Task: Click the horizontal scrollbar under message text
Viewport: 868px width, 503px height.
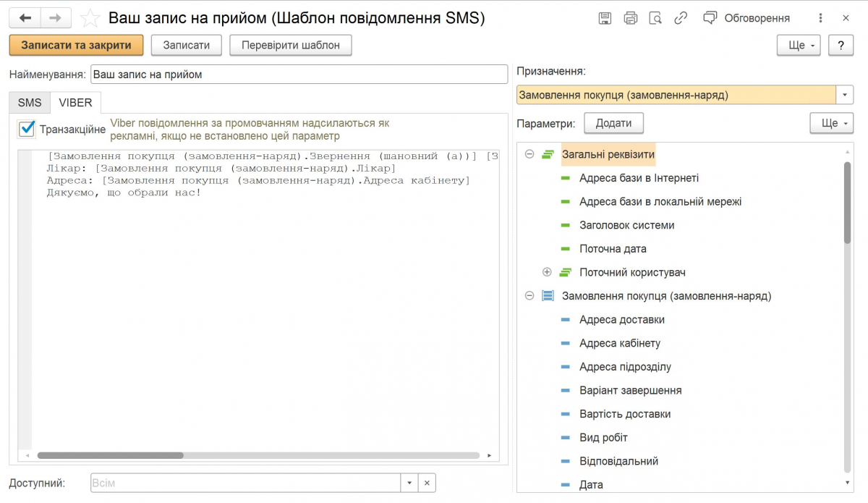Action: point(111,456)
